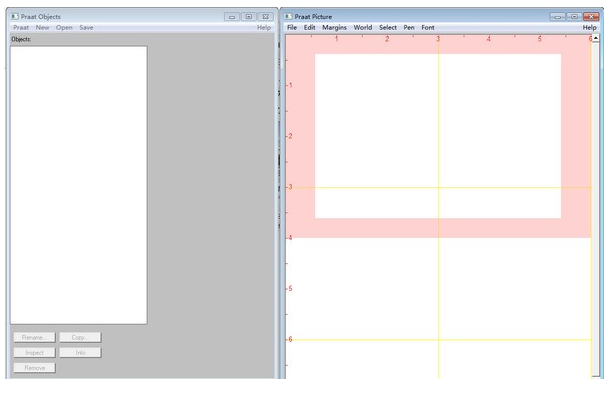
Task: Maximize the Praat Objects window
Action: (249, 16)
